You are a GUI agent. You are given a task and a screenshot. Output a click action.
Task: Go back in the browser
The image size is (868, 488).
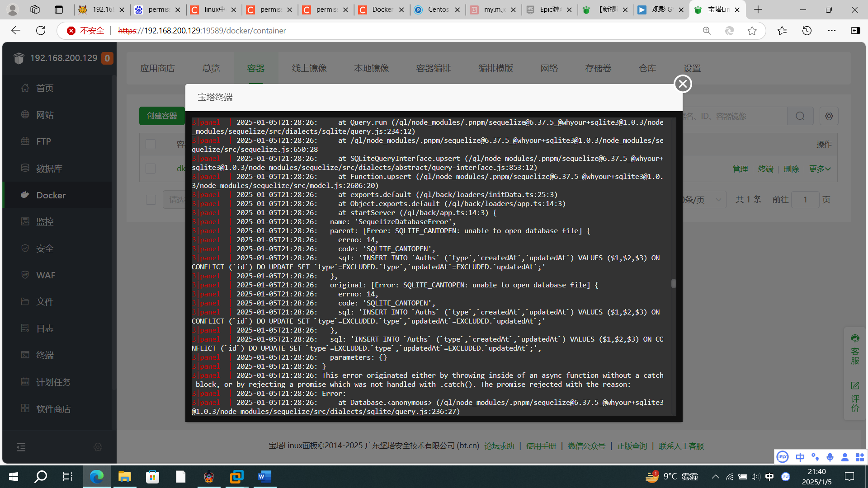point(16,30)
